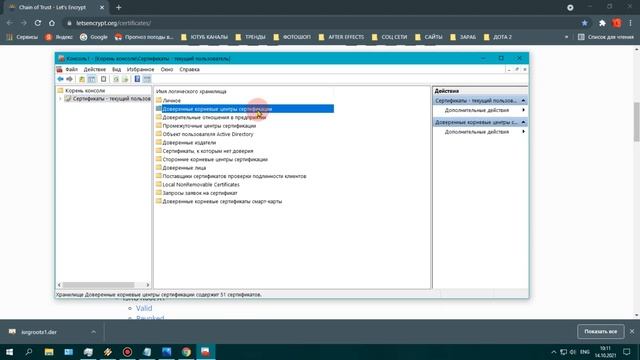Select Доверенные лица folder
The image size is (640, 360).
pyautogui.click(x=181, y=168)
